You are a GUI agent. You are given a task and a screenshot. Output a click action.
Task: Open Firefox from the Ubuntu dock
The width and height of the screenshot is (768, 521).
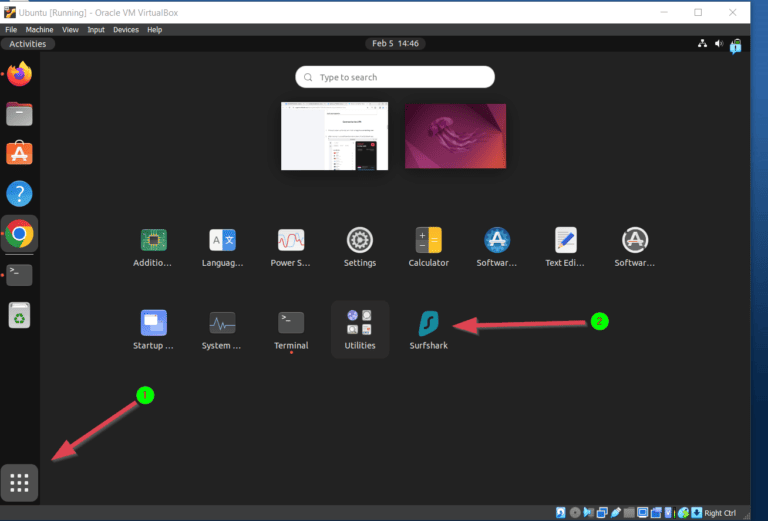click(x=19, y=74)
